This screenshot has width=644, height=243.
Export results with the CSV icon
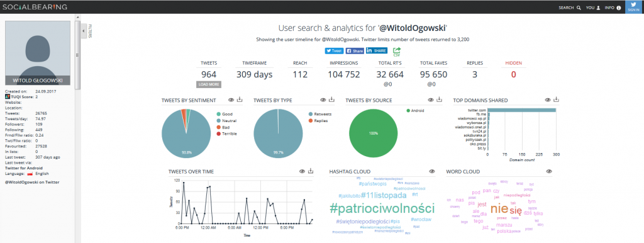[x=397, y=52]
